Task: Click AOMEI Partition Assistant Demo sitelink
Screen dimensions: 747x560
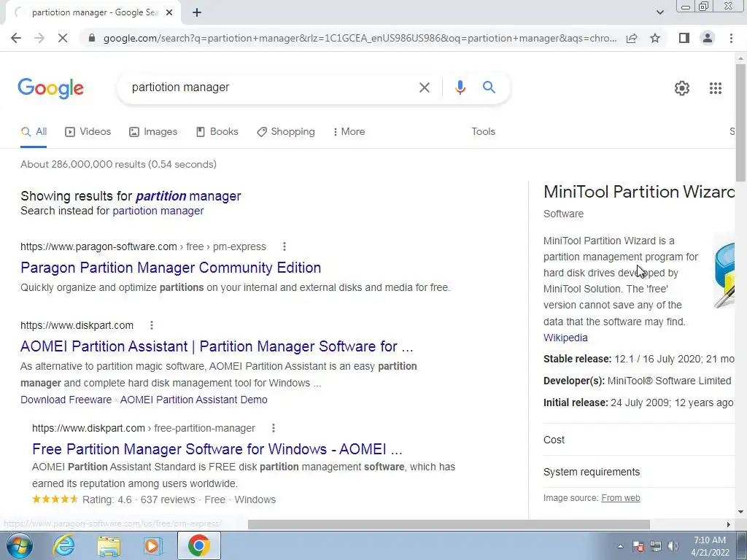Action: coord(193,400)
